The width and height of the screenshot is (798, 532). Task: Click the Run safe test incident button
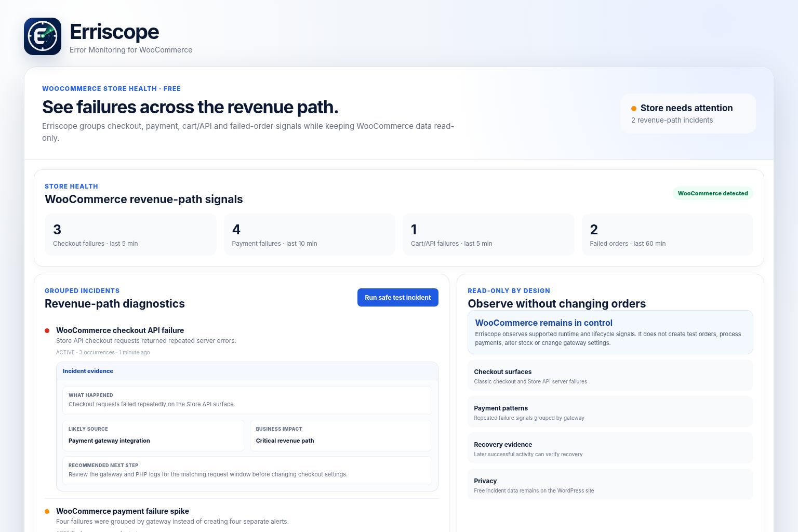coord(398,298)
